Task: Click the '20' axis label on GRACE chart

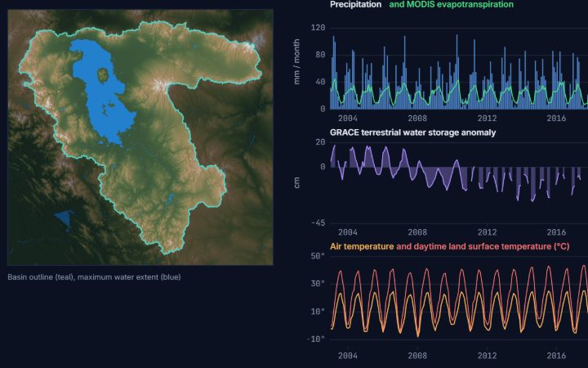Action: coord(321,142)
